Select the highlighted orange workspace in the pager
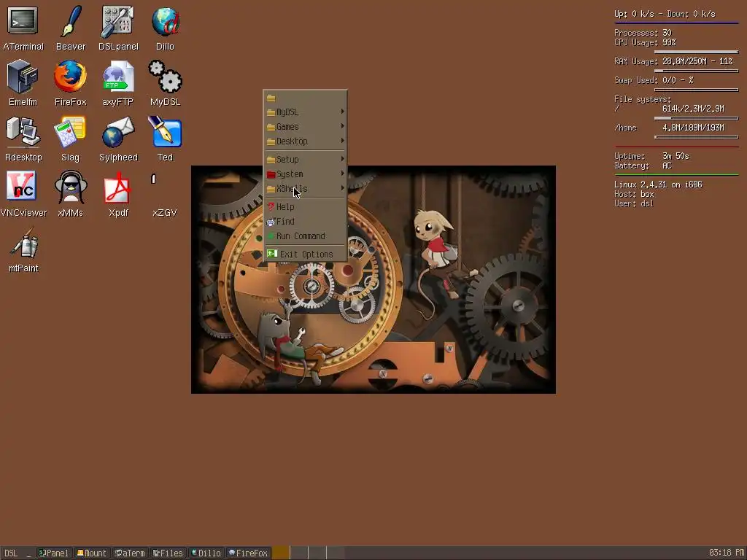 281,553
